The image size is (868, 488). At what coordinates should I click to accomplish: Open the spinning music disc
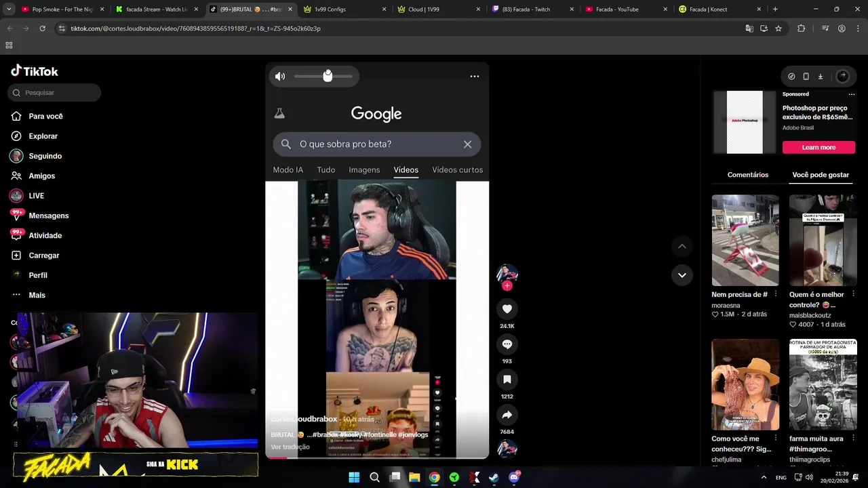(507, 449)
